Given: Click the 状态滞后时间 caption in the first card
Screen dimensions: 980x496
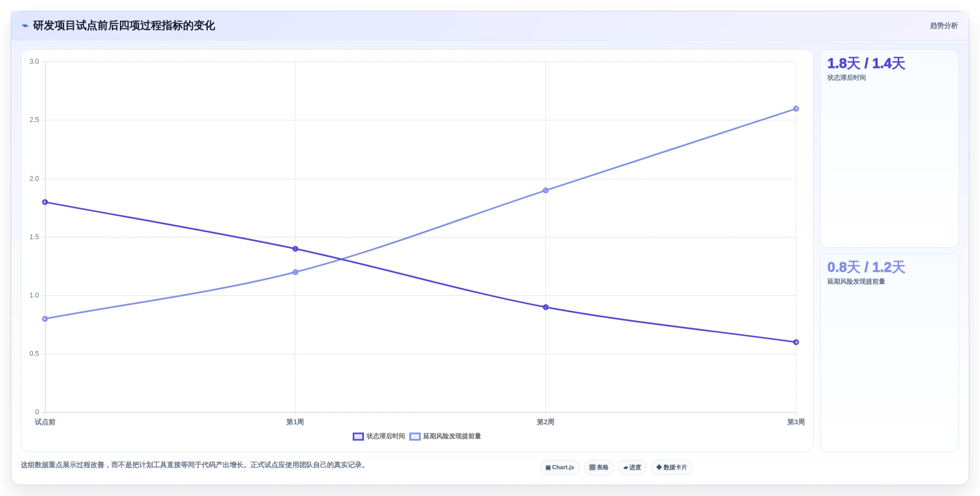Looking at the screenshot, I should [846, 78].
